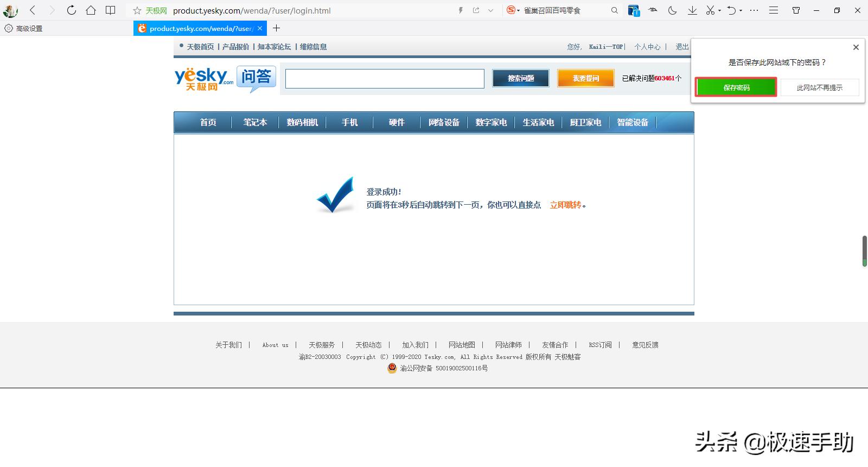Select the 硬件 navigation item
This screenshot has height=467, width=868.
click(x=397, y=122)
